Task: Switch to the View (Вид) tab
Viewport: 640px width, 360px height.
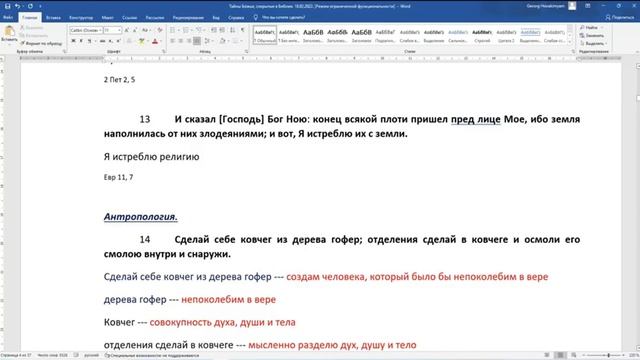Action: point(216,18)
